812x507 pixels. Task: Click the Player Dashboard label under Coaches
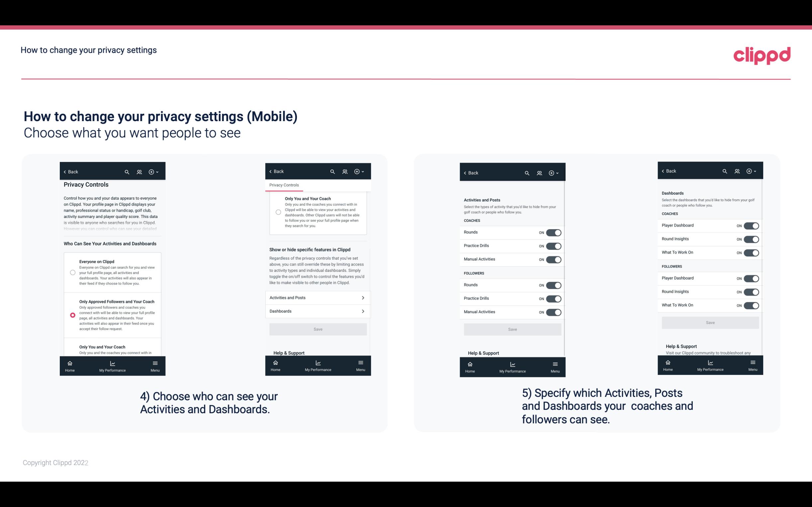click(677, 225)
